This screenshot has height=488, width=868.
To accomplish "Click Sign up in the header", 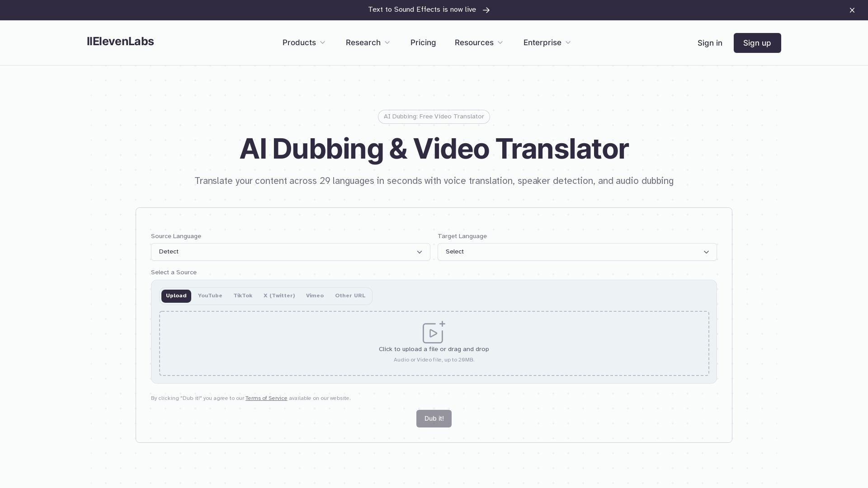I will [x=757, y=43].
